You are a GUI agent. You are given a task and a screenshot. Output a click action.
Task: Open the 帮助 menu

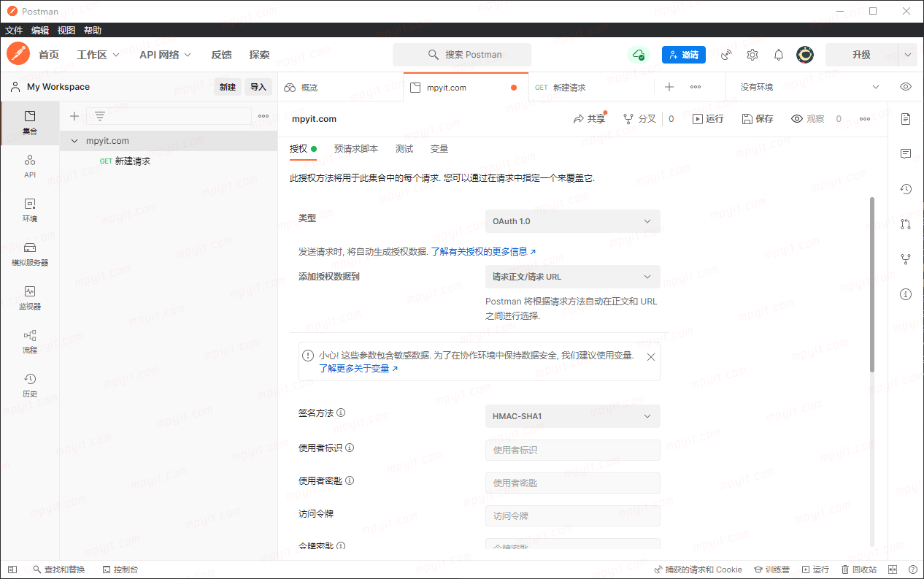click(x=93, y=30)
